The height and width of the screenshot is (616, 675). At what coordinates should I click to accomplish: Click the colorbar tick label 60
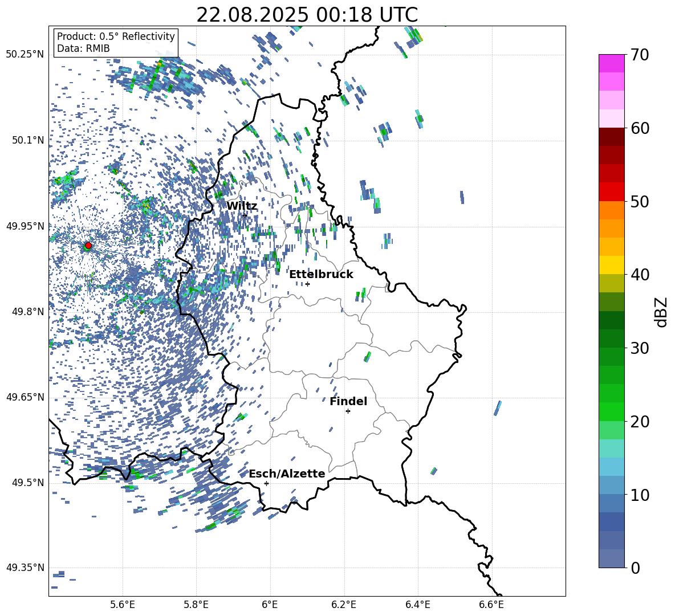coord(640,128)
